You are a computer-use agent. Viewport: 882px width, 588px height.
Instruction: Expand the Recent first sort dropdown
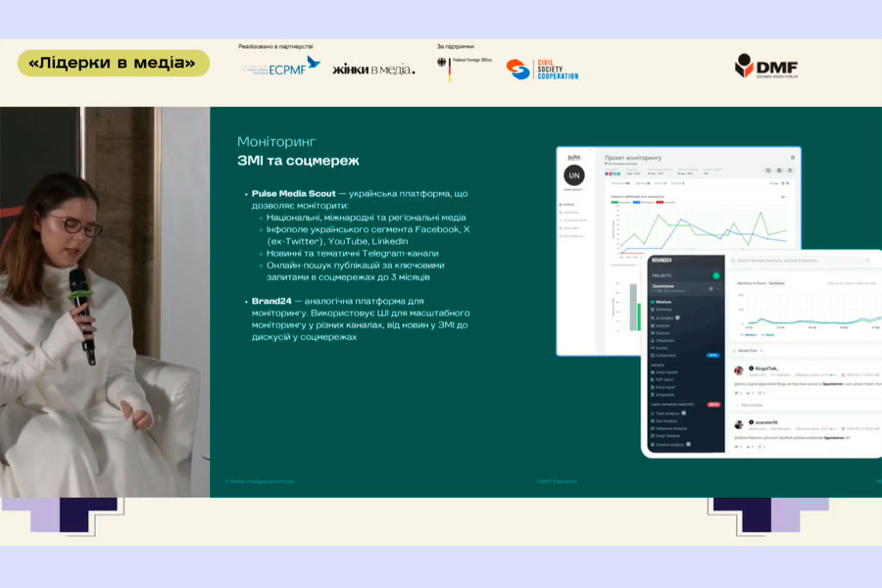748,351
